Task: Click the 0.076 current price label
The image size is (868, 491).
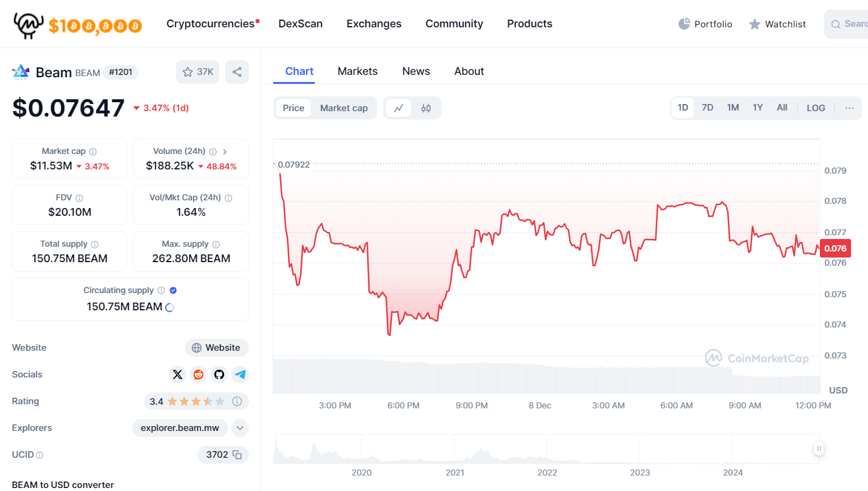Action: (835, 248)
